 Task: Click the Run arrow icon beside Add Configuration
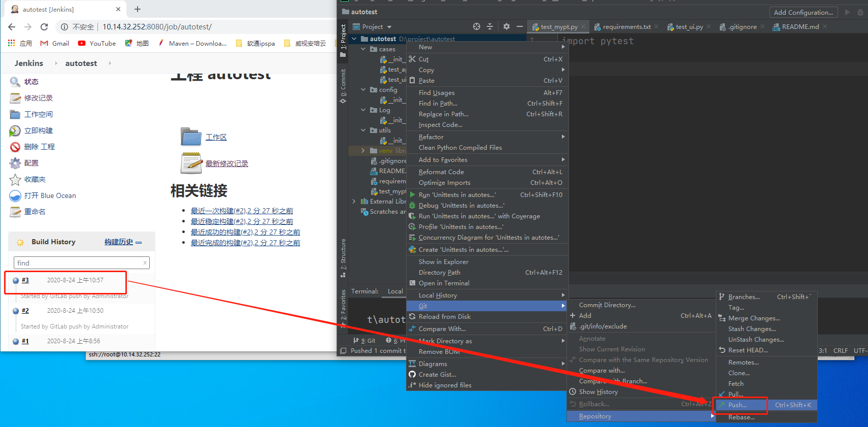coord(847,12)
